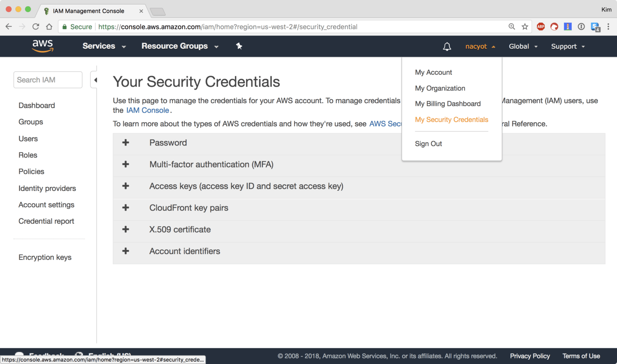Viewport: 617px width, 364px height.
Task: Click the Search IAM input field
Action: coord(48,80)
